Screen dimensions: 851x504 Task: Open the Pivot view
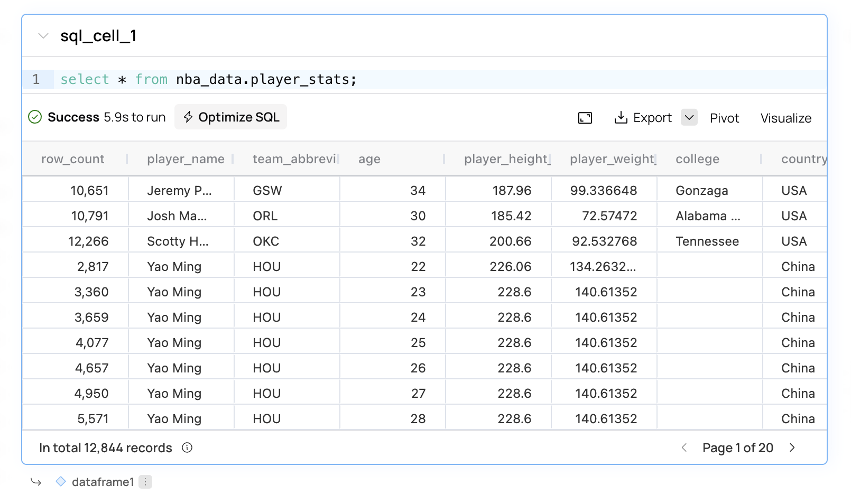pos(724,118)
